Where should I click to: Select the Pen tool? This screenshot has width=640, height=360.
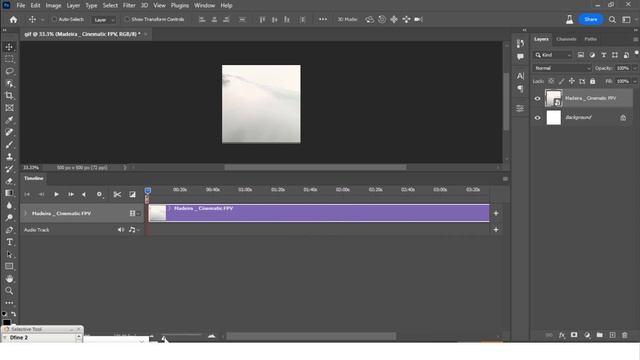point(9,230)
